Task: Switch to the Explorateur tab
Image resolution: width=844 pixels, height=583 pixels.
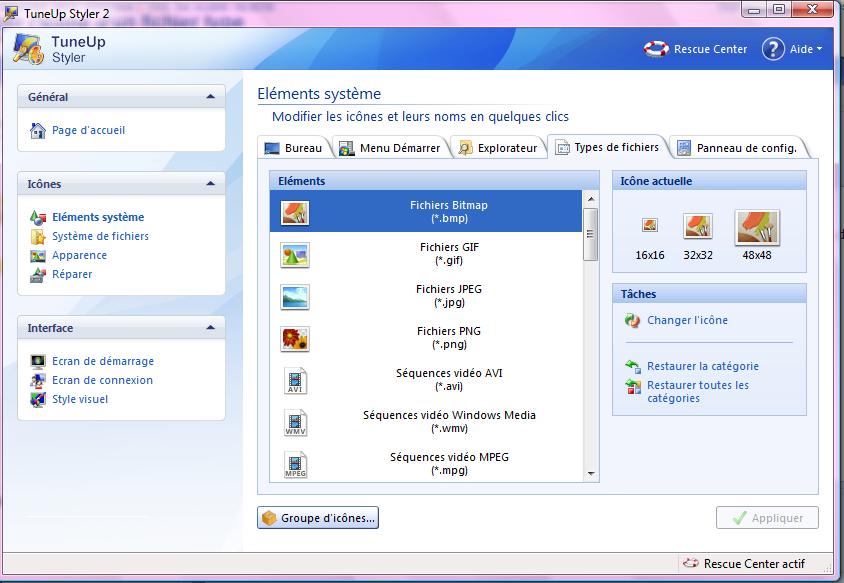Action: [x=498, y=148]
